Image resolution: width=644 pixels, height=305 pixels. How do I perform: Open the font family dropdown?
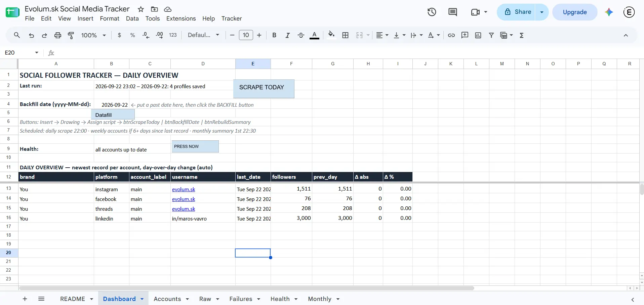[x=203, y=35]
